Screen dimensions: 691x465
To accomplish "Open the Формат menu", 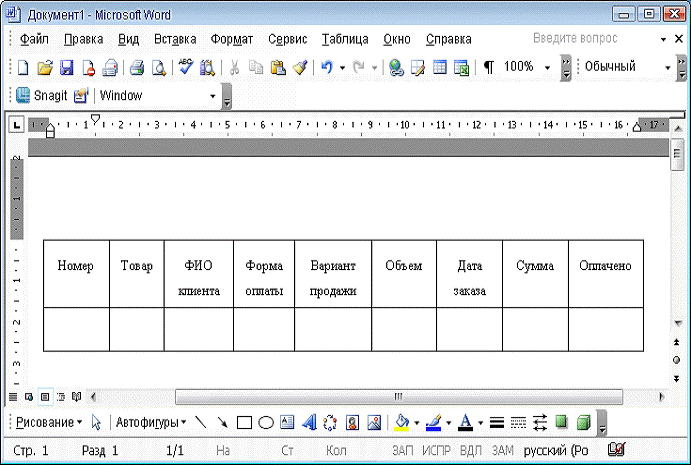I will pyautogui.click(x=232, y=39).
